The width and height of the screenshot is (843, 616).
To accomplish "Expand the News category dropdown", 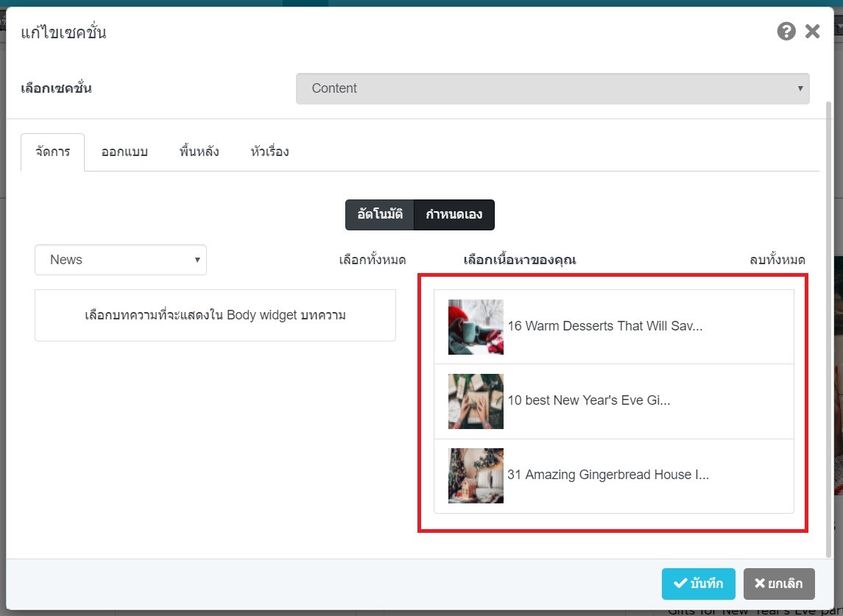I will coord(121,260).
